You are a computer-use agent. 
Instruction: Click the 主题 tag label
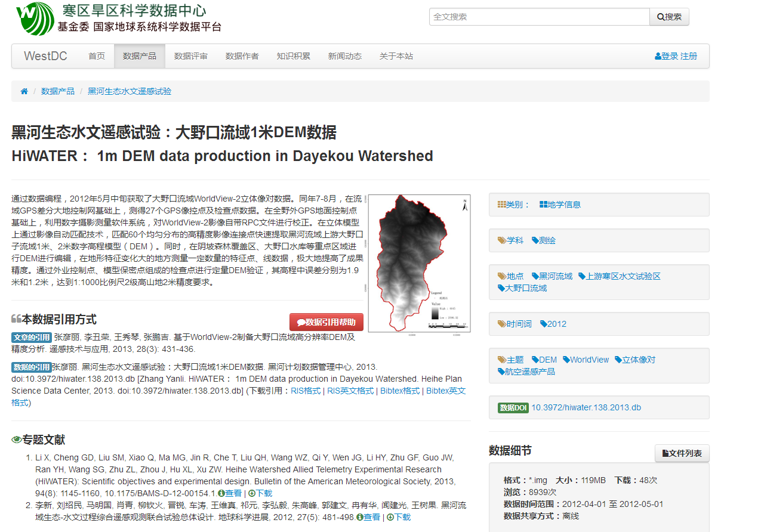coord(510,360)
